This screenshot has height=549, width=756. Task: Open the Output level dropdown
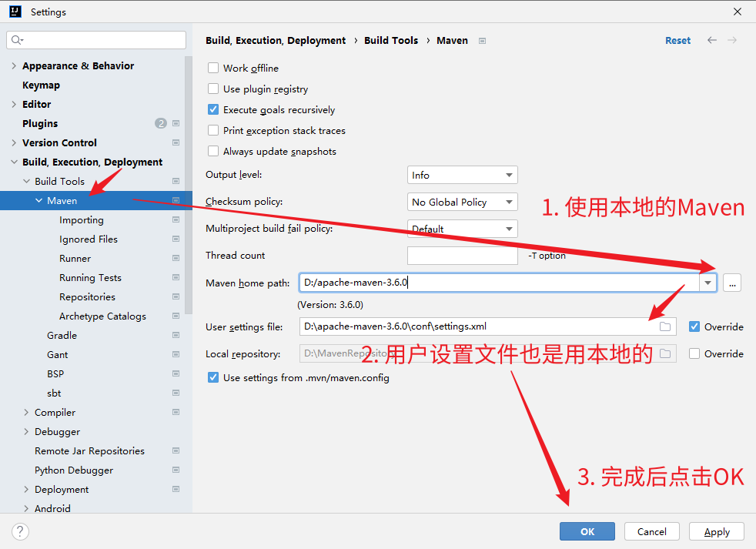pos(462,176)
